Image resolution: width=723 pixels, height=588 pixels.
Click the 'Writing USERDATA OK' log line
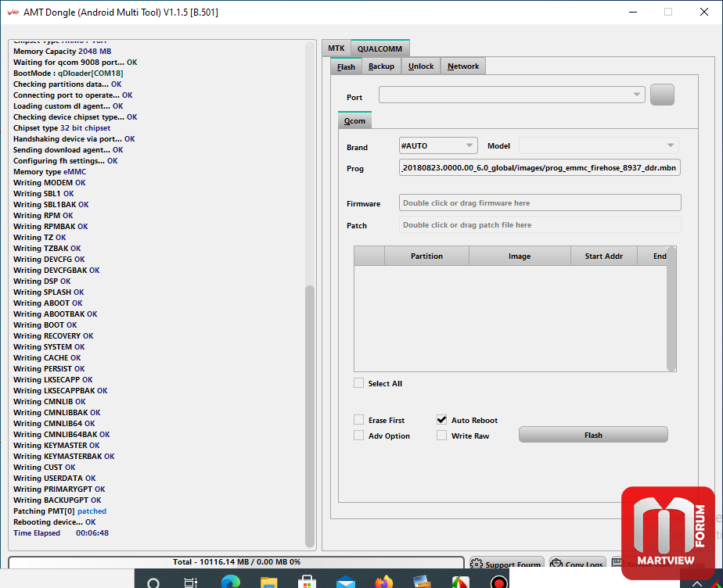click(x=55, y=478)
